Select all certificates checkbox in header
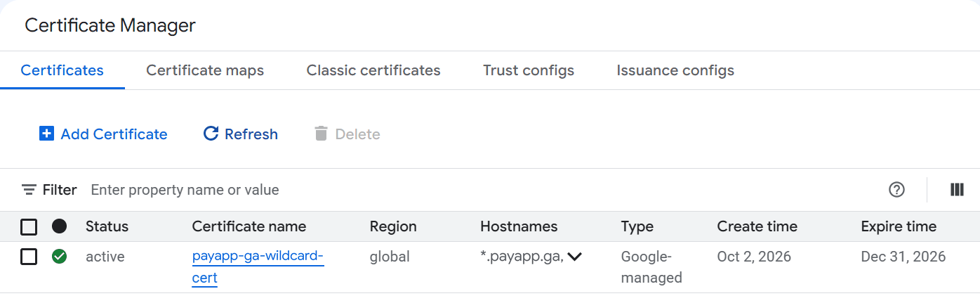 29,226
